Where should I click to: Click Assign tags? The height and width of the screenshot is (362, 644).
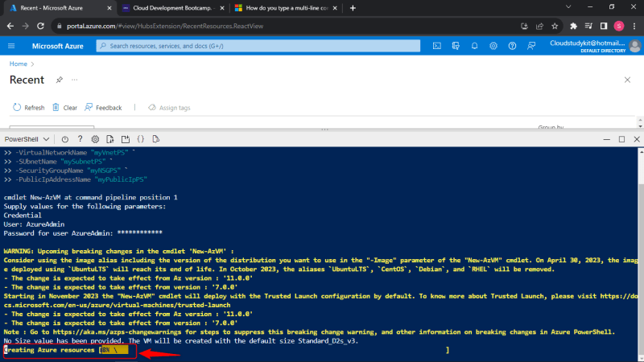click(169, 108)
